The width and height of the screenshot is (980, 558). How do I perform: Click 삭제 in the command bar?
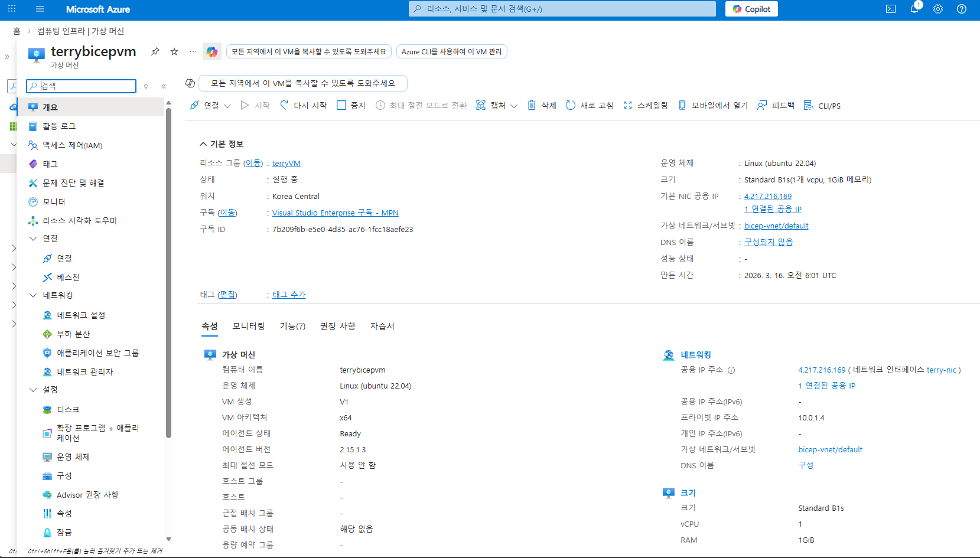[x=542, y=105]
